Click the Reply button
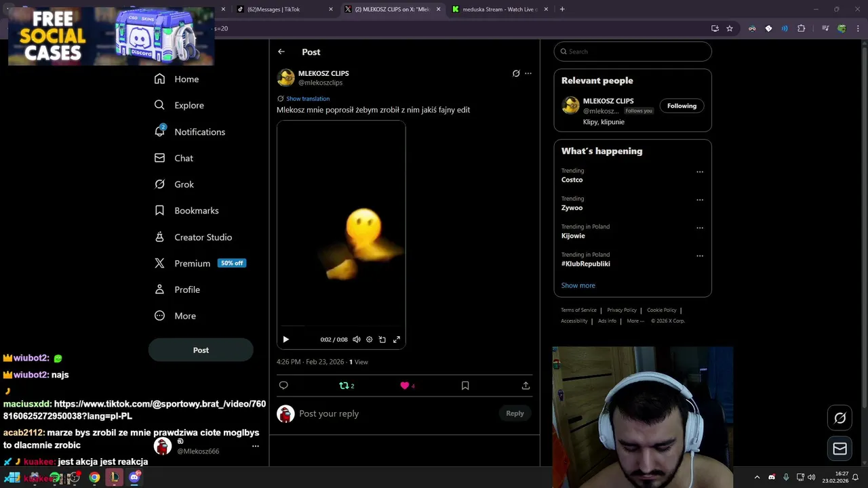Screen dimensions: 868x488 click(515, 413)
